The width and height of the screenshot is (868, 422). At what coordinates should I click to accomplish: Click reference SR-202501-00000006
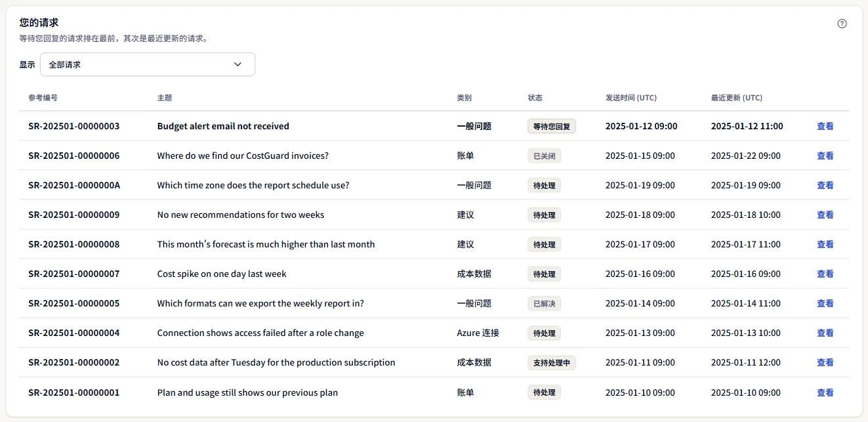74,156
